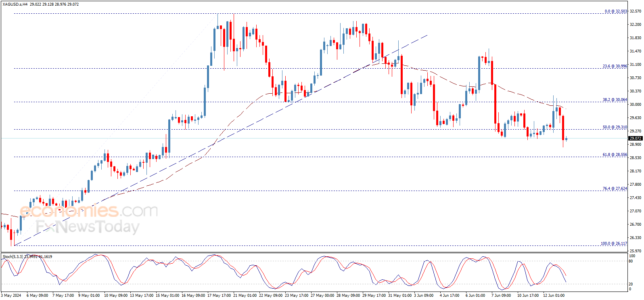Click the '22 May 09:00' time axis label
This screenshot has height=300, width=644.
point(271,296)
